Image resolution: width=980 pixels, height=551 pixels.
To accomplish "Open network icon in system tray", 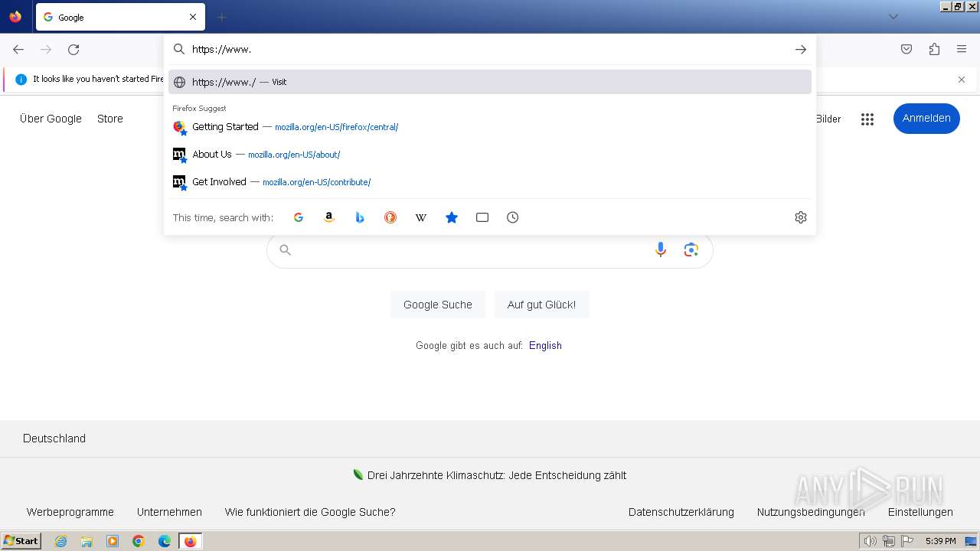I will pos(889,541).
